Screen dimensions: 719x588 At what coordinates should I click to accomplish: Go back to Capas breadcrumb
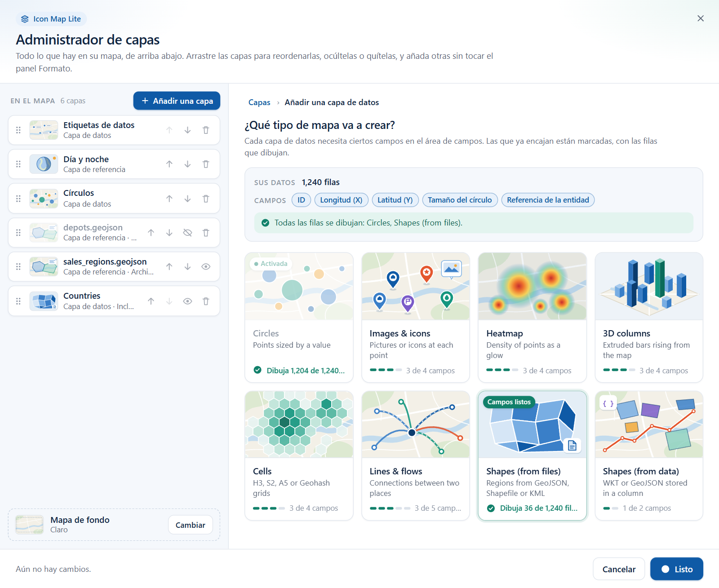(x=259, y=102)
